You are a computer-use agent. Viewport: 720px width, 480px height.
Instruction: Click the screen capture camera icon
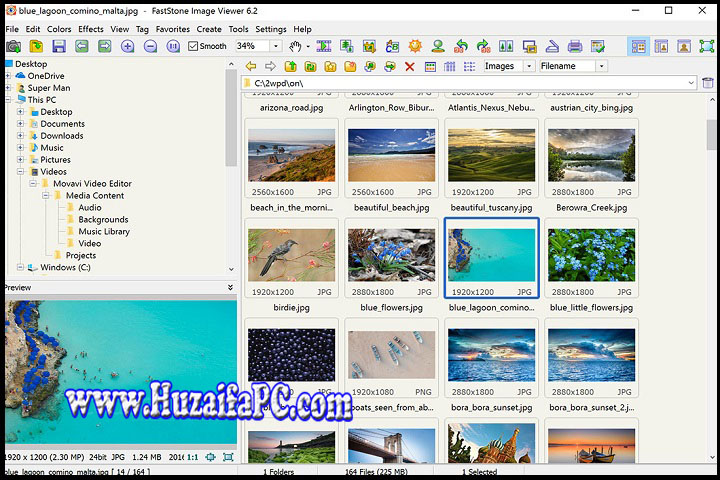coord(13,46)
